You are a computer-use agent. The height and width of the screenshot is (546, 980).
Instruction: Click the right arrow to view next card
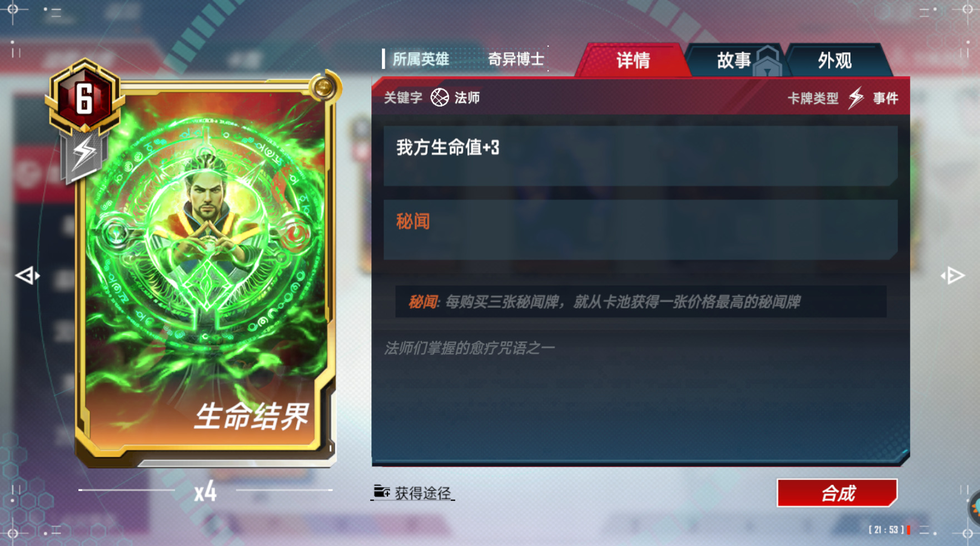pos(953,275)
